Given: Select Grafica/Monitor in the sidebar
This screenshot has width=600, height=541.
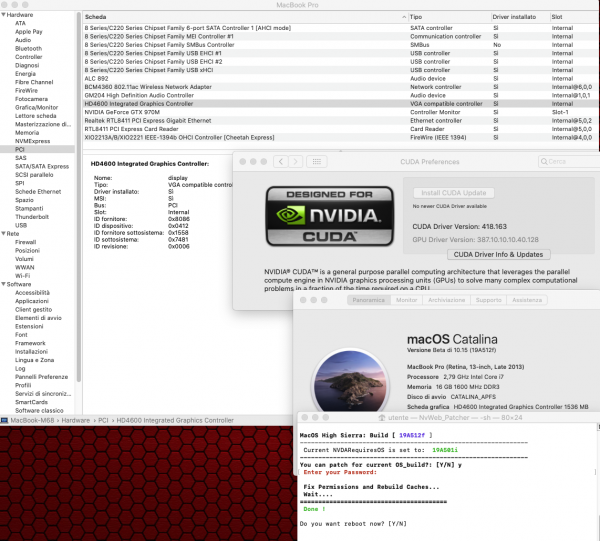Looking at the screenshot, I should click(36, 107).
